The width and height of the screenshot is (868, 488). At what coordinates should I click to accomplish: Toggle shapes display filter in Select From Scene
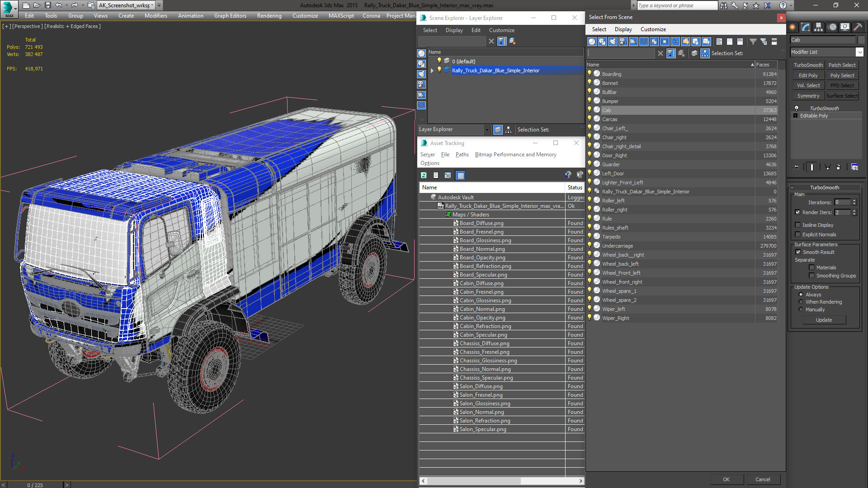602,42
